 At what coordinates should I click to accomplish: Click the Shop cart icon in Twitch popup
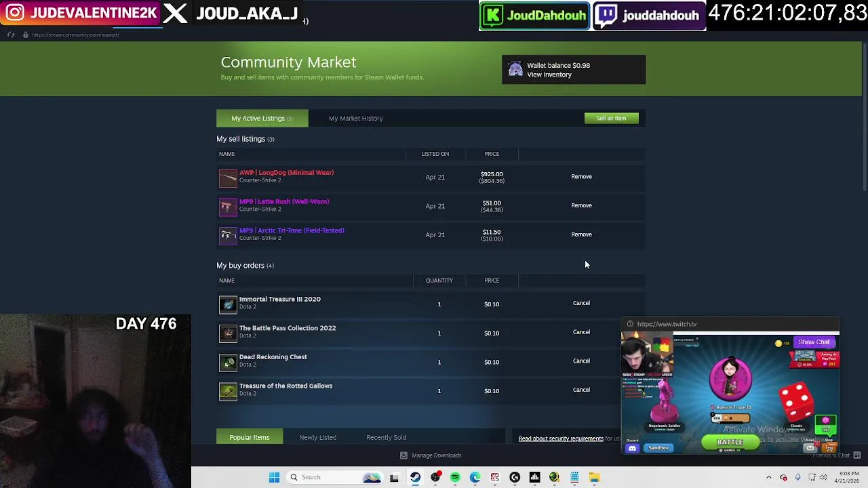pyautogui.click(x=829, y=447)
